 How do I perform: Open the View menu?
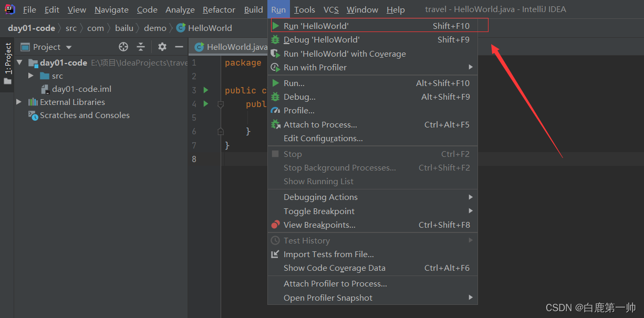[x=77, y=9]
